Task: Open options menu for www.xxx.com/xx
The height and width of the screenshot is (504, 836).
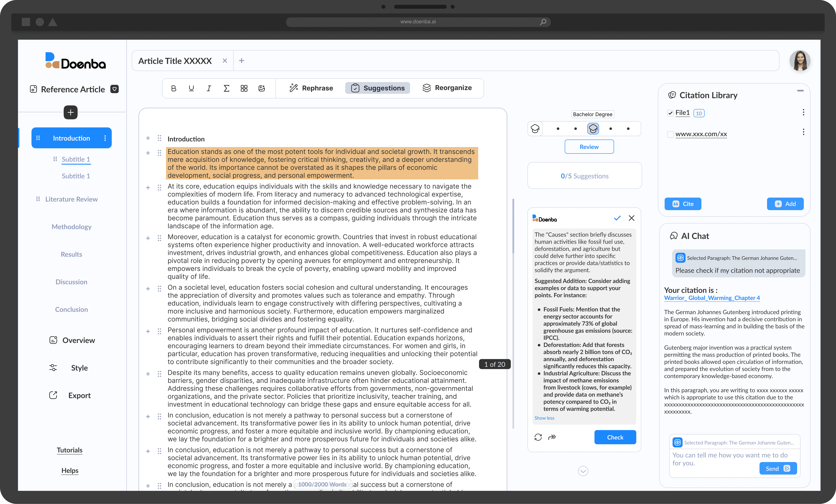Action: 803,132
